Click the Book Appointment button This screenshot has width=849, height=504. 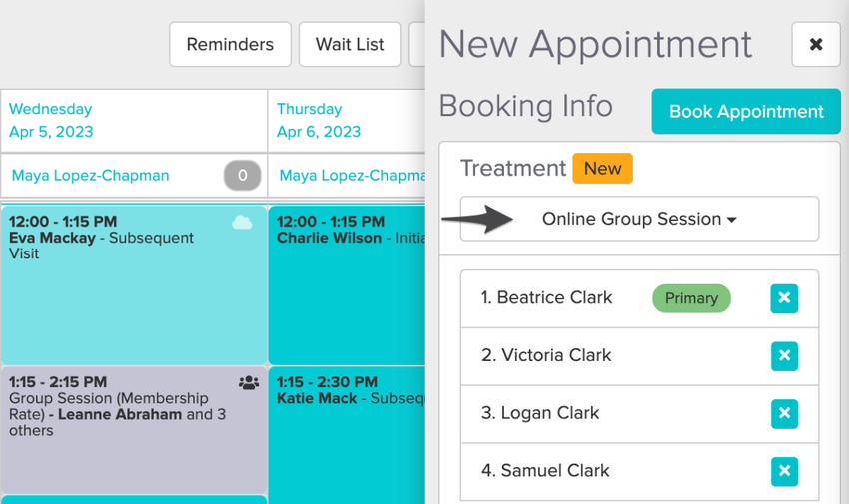pos(746,112)
